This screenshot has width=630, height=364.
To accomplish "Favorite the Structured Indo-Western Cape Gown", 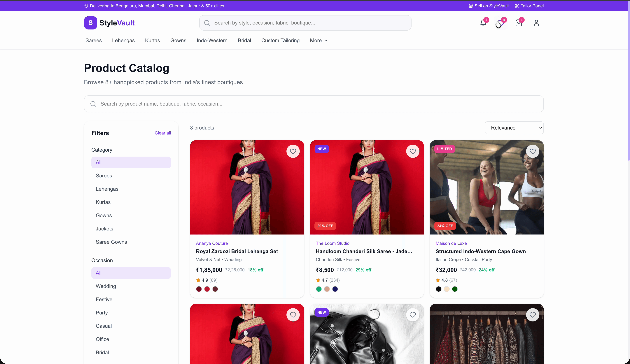I will pos(533,151).
